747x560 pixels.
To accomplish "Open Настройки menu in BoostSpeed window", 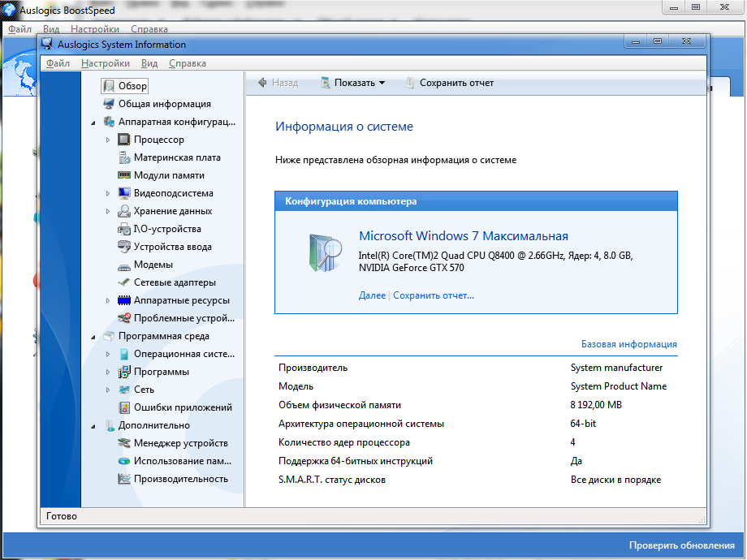I will tap(95, 29).
